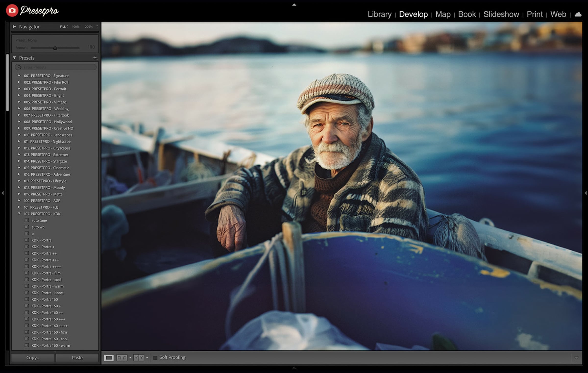
Task: Apply the KDK - Portra 160 +++ preset
Action: (48, 319)
